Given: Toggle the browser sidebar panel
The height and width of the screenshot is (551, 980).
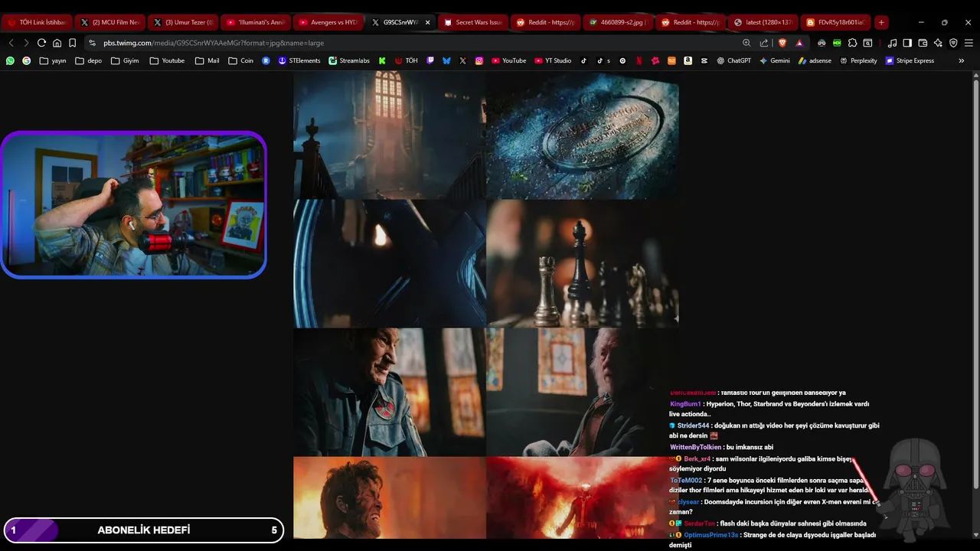Looking at the screenshot, I should pyautogui.click(x=907, y=43).
